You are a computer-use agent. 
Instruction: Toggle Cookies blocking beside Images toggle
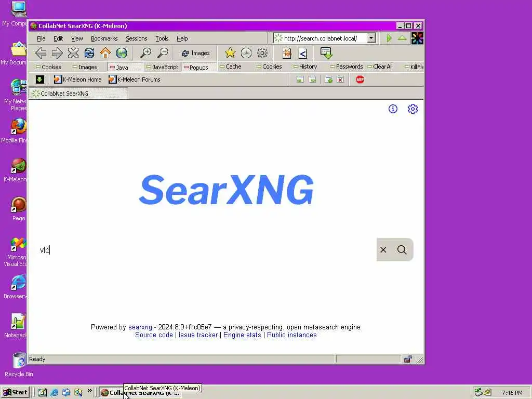pos(48,67)
